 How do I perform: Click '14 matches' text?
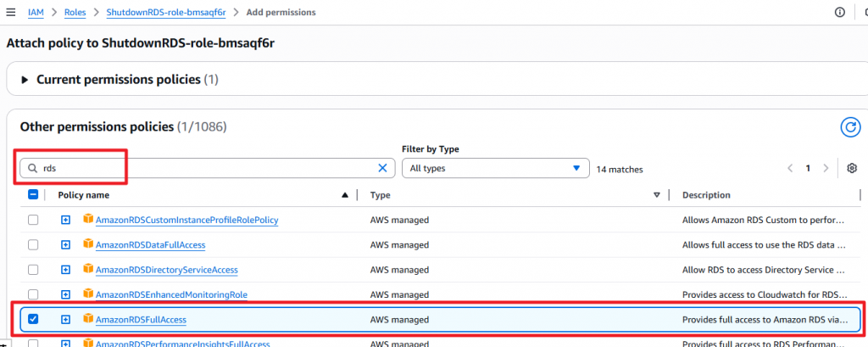620,170
